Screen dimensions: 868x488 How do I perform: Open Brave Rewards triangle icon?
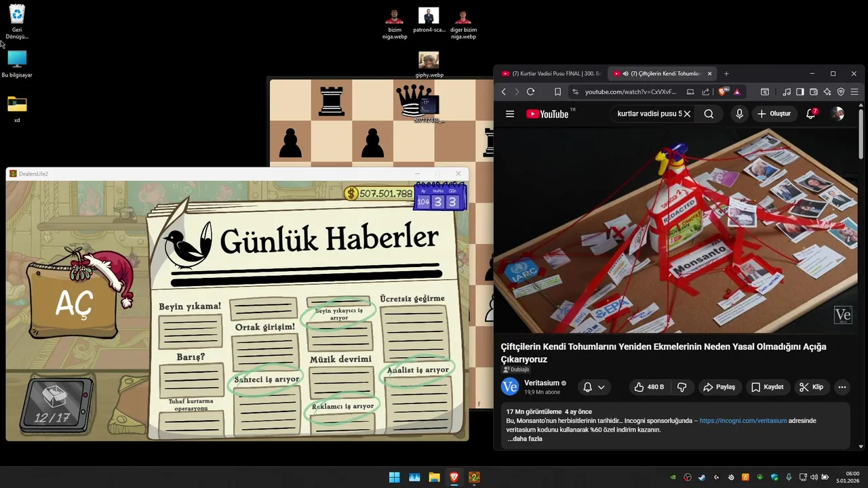coord(736,91)
